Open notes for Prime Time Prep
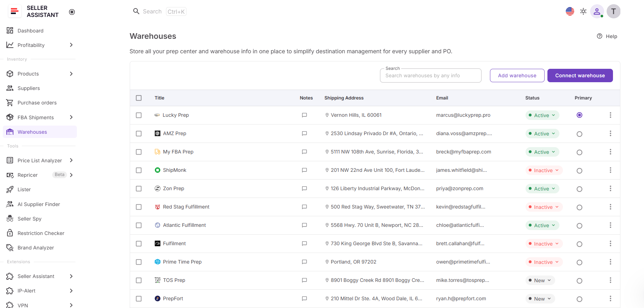 click(x=305, y=262)
